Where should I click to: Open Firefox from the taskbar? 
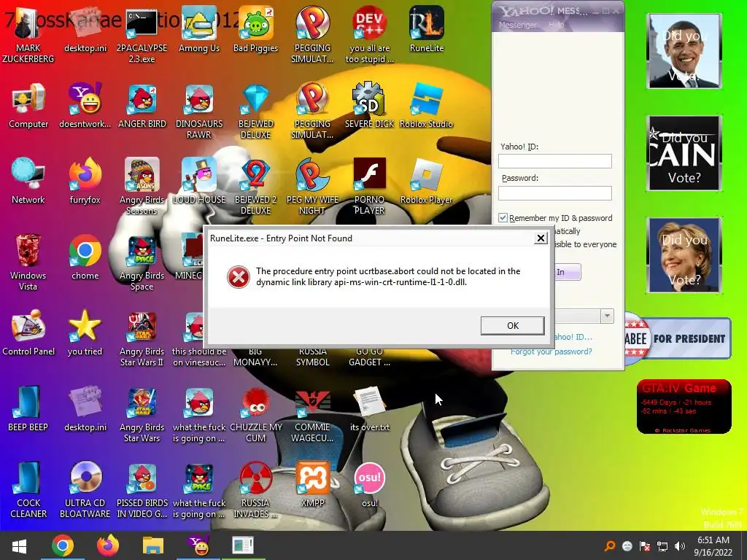pos(108,545)
